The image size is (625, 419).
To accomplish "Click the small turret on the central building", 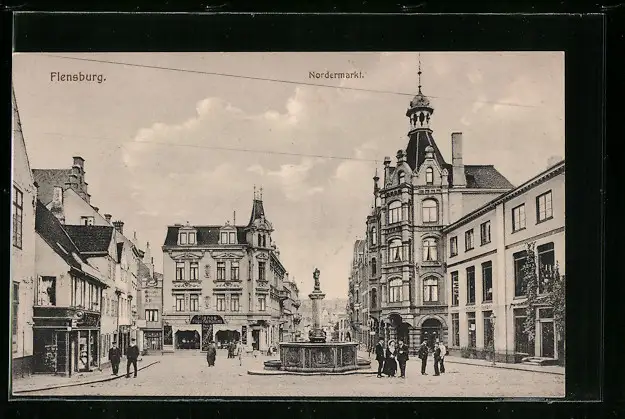I will (x=257, y=211).
